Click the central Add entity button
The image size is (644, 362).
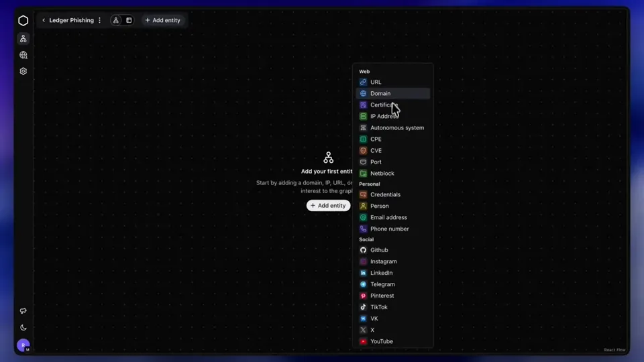pos(328,206)
